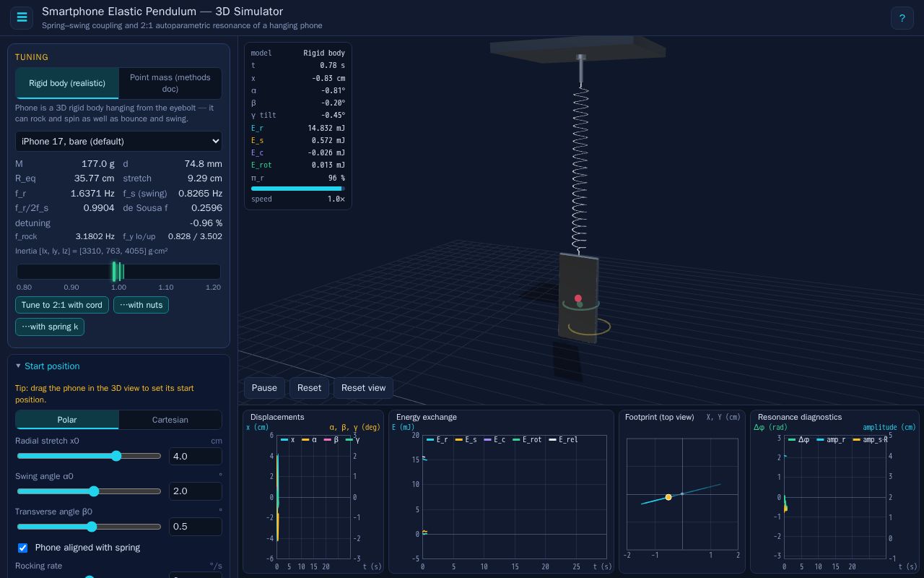This screenshot has width=924, height=578.
Task: Toggle amp_r series in Resonance legend
Action: coord(831,439)
